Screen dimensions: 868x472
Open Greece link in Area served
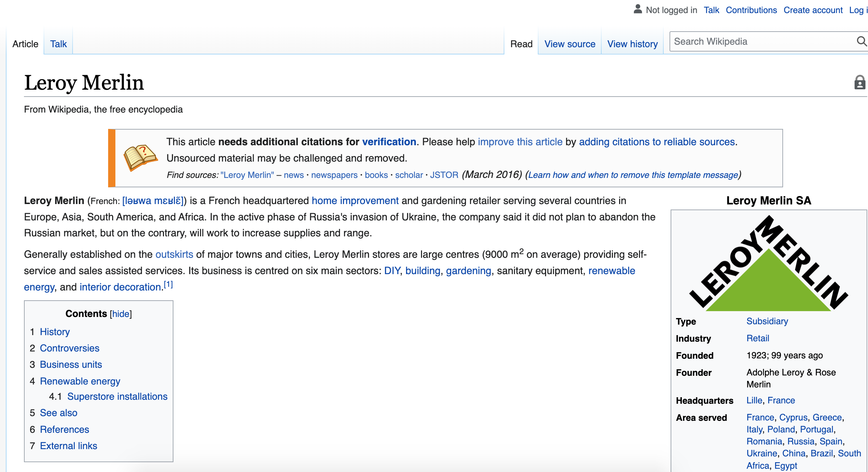click(827, 418)
